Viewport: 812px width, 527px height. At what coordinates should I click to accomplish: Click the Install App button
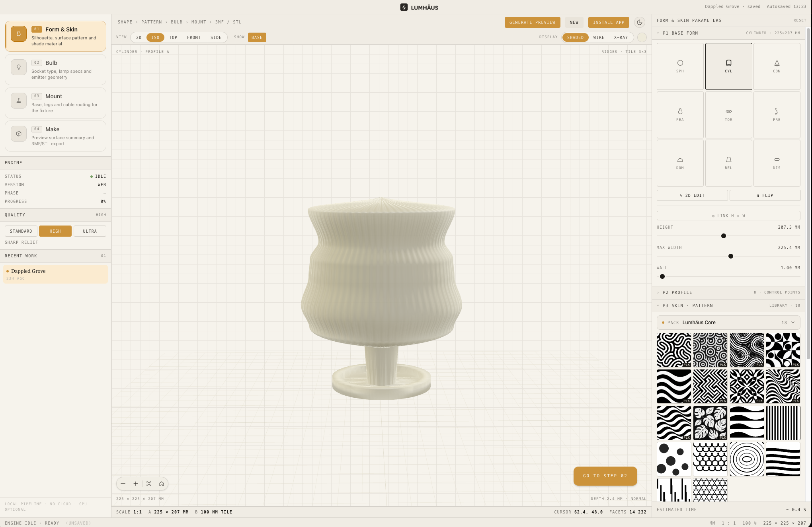(x=609, y=22)
